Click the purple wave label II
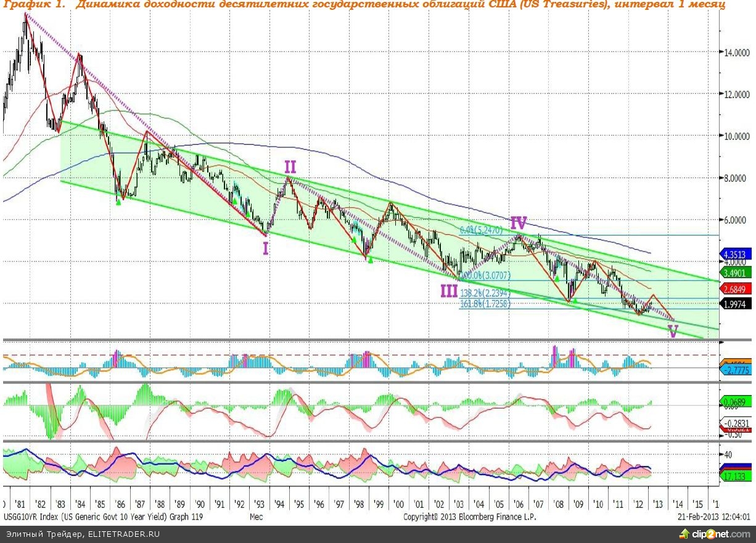The width and height of the screenshot is (756, 543). point(290,166)
